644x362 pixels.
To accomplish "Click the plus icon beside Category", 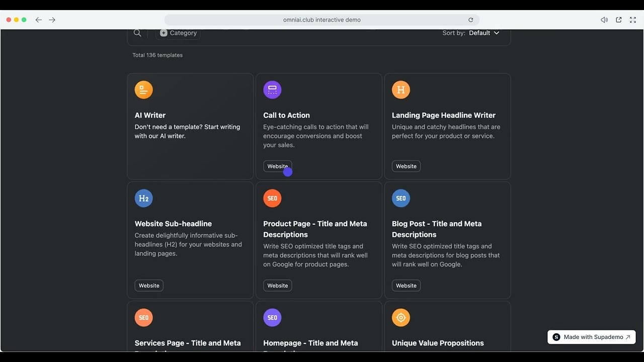I will point(164,33).
